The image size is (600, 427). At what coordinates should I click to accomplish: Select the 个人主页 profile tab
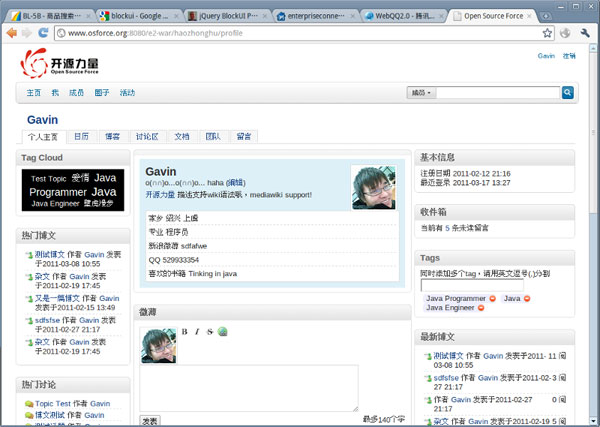coord(43,137)
